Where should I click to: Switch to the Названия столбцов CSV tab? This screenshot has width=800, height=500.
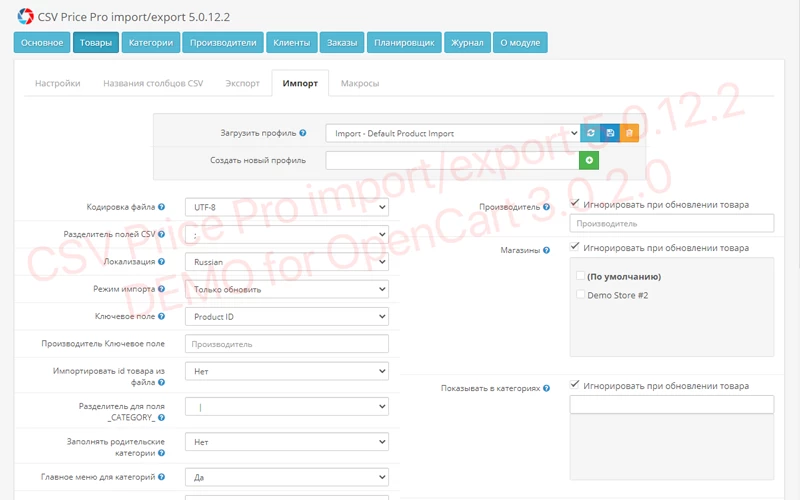(x=153, y=83)
